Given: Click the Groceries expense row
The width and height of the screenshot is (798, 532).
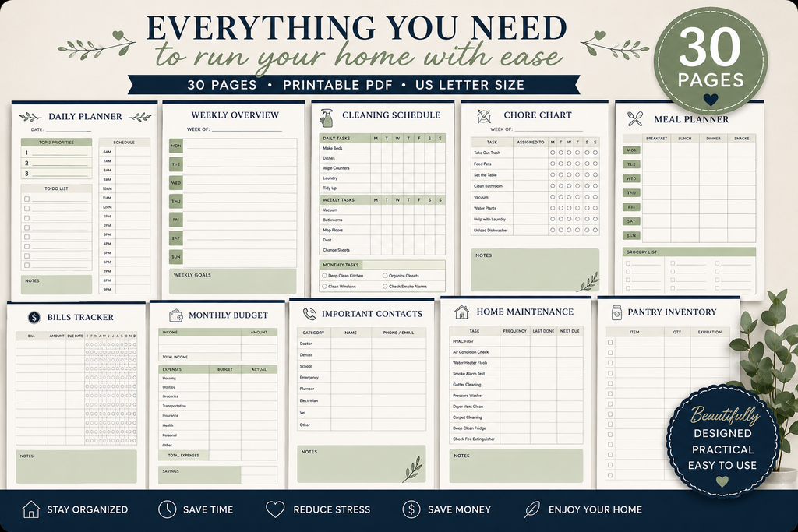Looking at the screenshot, I should (x=218, y=396).
